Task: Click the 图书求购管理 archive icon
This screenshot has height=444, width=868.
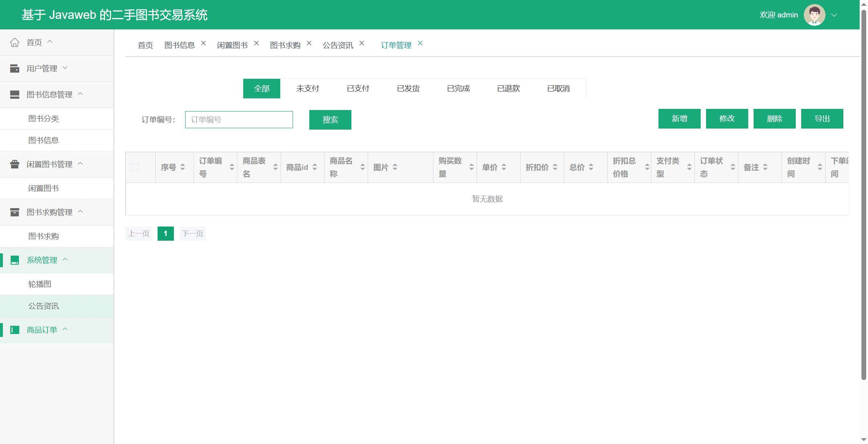Action: [15, 212]
